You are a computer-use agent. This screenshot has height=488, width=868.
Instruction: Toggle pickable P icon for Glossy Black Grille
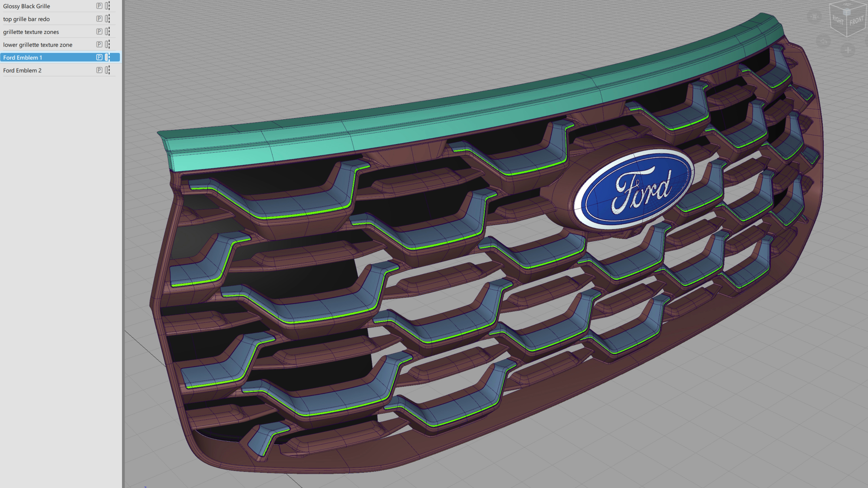[x=99, y=6]
